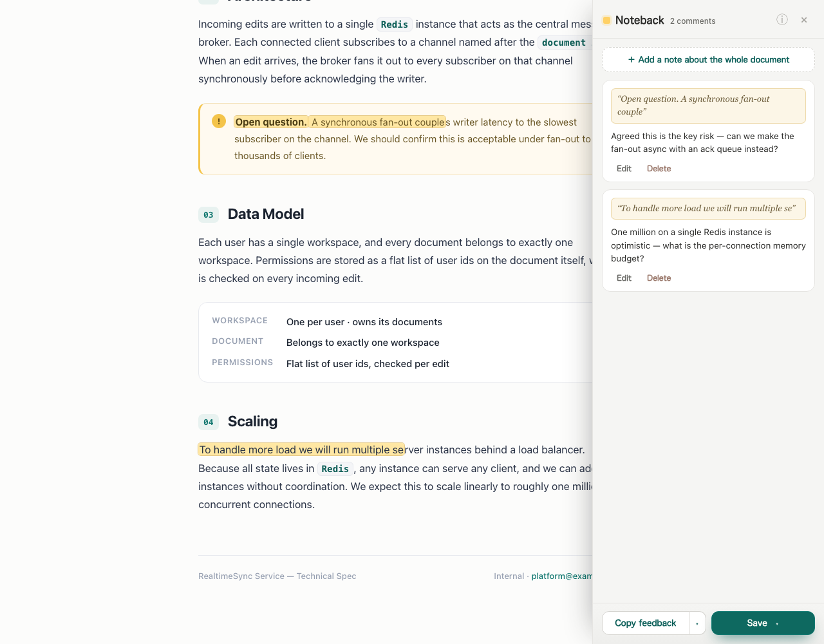Click "RealtimeSync Service — Technical Spec" footer text
This screenshot has height=644, width=824.
[277, 576]
